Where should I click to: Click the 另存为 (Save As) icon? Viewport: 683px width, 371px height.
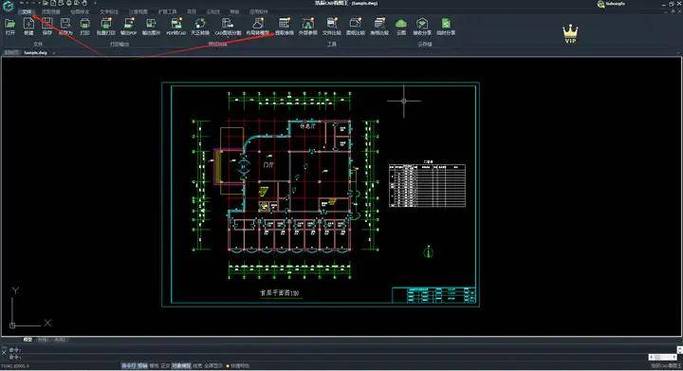(x=65, y=25)
